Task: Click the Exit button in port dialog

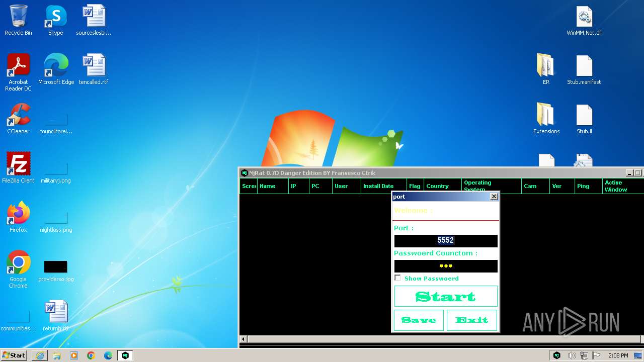Action: 472,320
